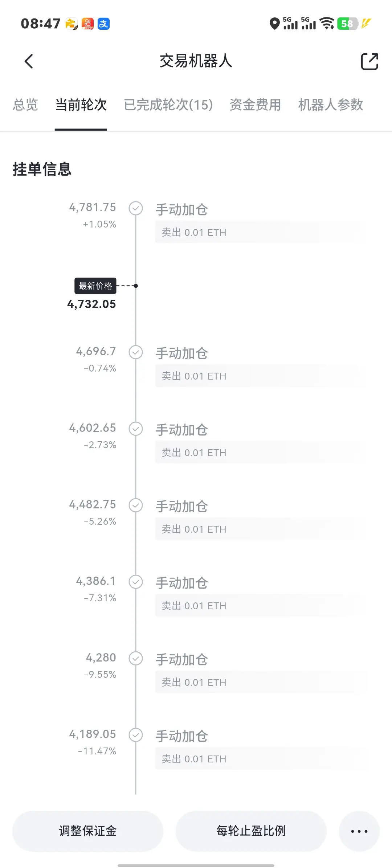This screenshot has width=392, height=868.
Task: Tap the location pin status icon
Action: 275,24
